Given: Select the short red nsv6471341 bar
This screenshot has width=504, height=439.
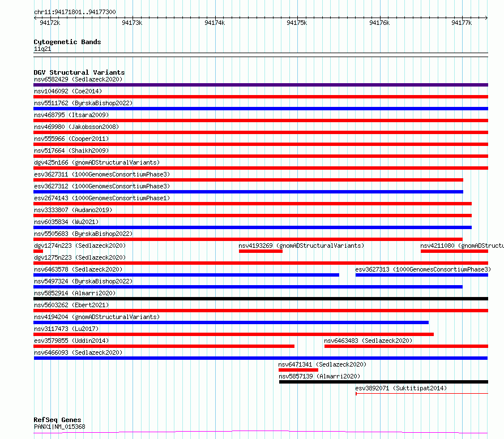Looking at the screenshot, I should (298, 370).
